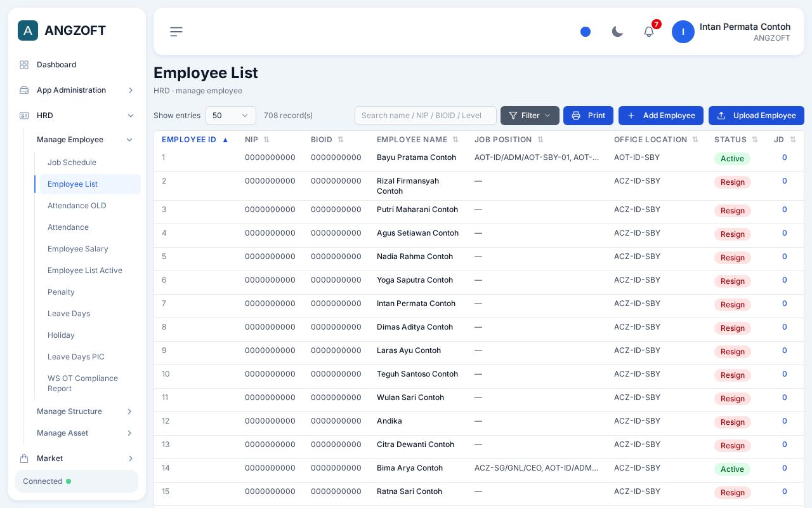The height and width of the screenshot is (508, 812).
Task: Toggle the sidebar hamburger menu icon
Action: [x=176, y=32]
